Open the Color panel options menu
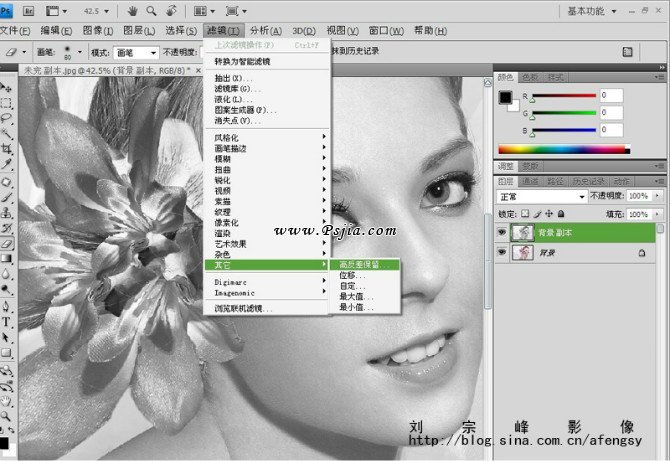 658,77
